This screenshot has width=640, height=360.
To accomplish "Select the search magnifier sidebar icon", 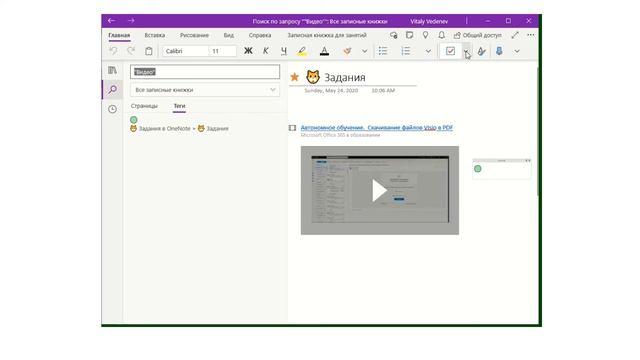I will click(112, 89).
